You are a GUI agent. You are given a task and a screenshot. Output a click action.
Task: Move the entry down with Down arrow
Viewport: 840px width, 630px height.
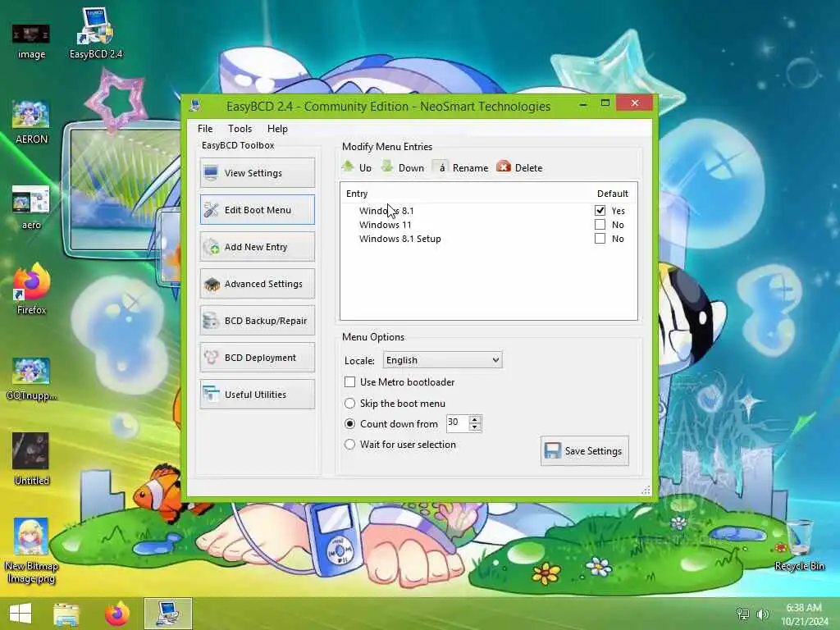click(x=402, y=167)
